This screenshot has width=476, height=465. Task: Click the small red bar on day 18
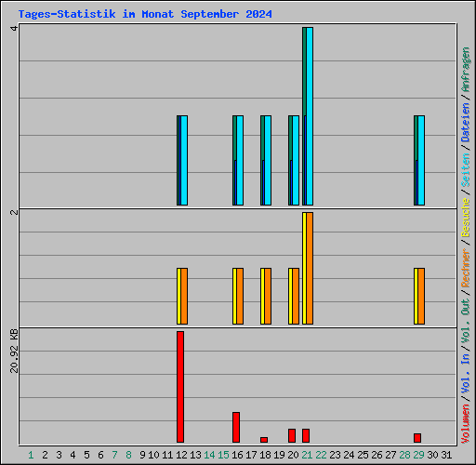pyautogui.click(x=264, y=440)
